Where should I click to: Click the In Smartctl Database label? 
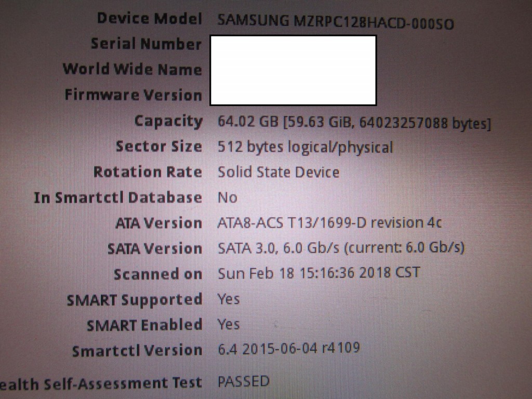coord(118,197)
